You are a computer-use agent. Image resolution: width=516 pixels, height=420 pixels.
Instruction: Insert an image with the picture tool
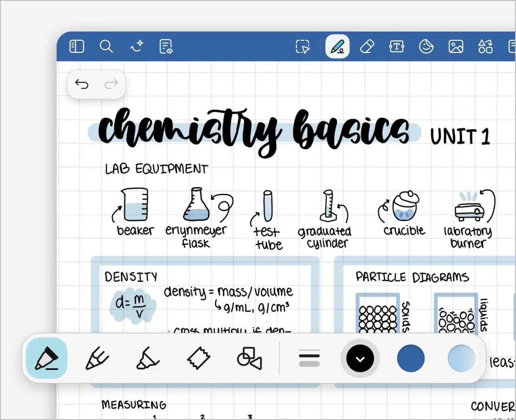[456, 46]
